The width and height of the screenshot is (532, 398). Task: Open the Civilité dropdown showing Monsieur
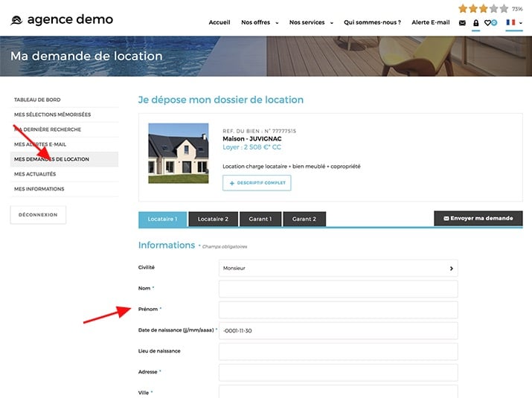point(338,268)
